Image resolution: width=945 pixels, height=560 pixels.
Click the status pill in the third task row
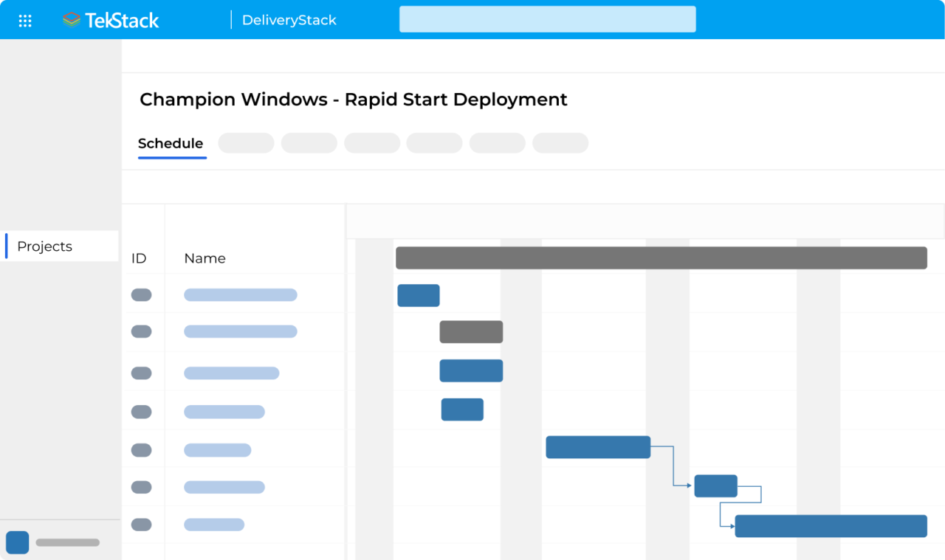[142, 373]
